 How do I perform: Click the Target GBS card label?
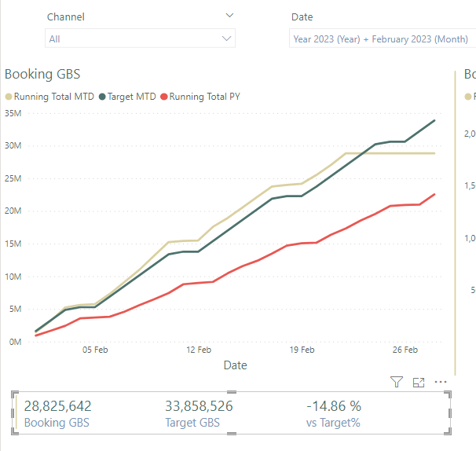[192, 423]
